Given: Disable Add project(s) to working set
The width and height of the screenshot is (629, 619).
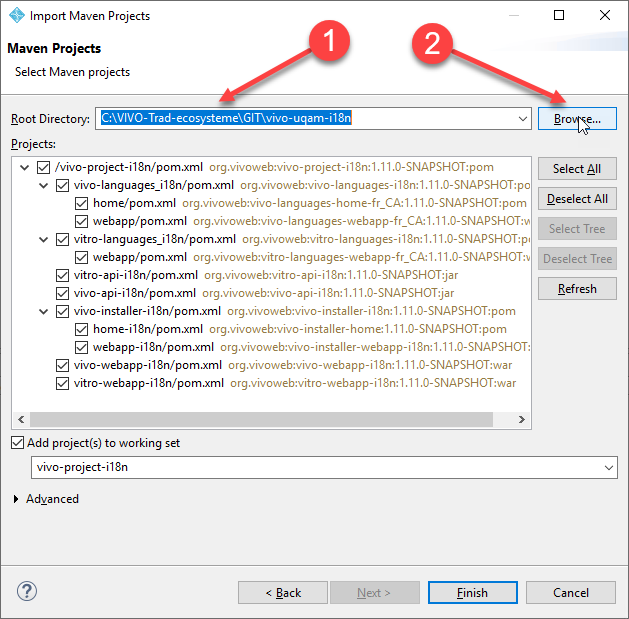Looking at the screenshot, I should click(x=17, y=443).
